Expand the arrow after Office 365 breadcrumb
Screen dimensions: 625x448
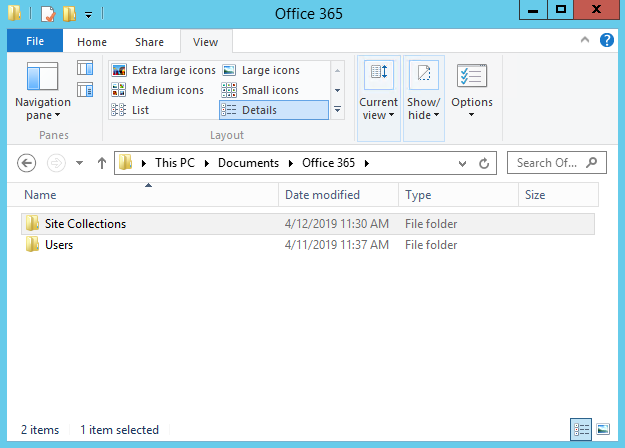(367, 163)
